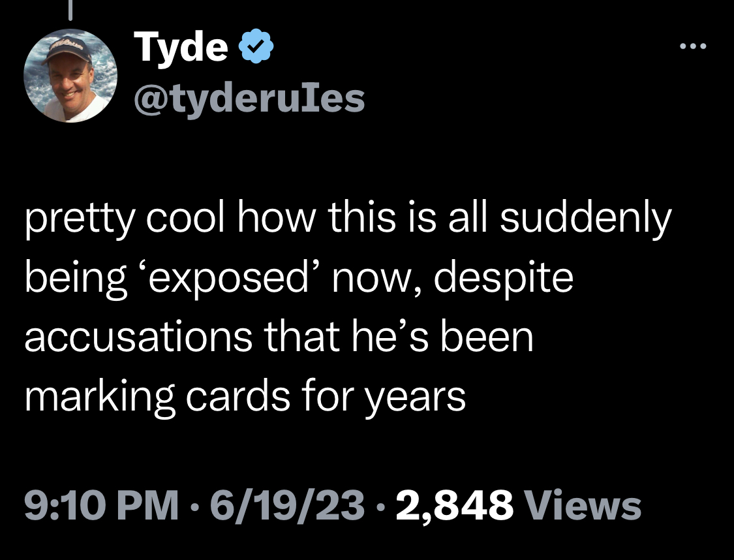Image resolution: width=734 pixels, height=560 pixels.
Task: Click the 6/19/23 date
Action: (287, 506)
